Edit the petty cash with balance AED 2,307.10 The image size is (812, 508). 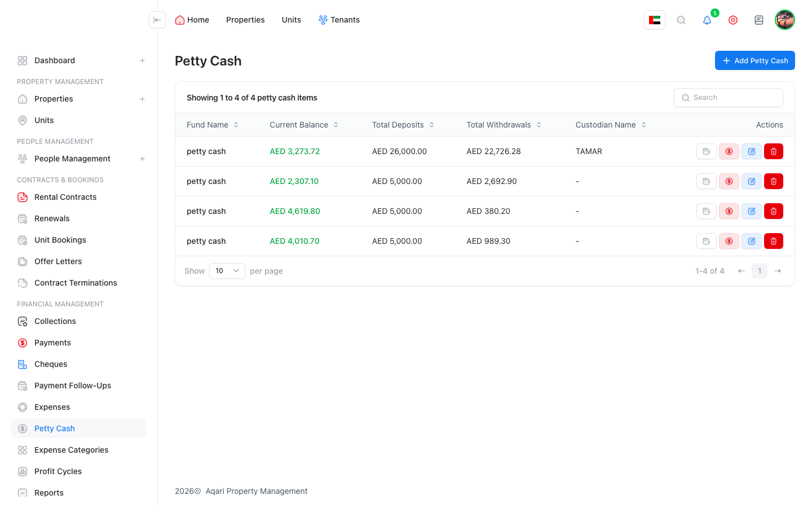click(x=751, y=181)
